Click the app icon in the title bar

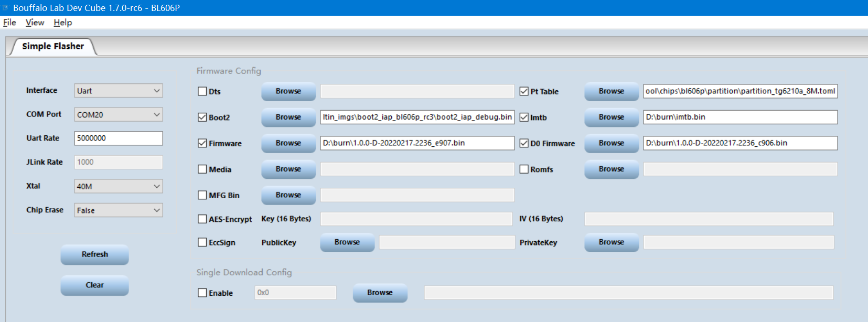point(5,8)
